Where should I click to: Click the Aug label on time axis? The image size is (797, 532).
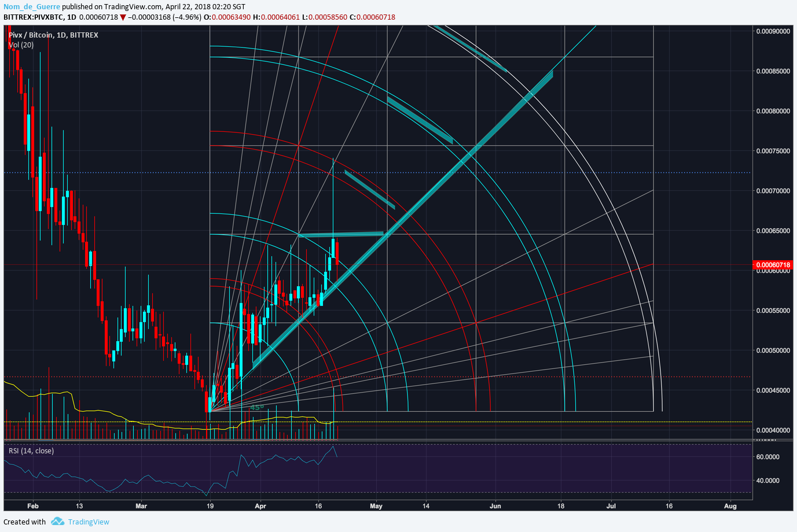coord(730,506)
